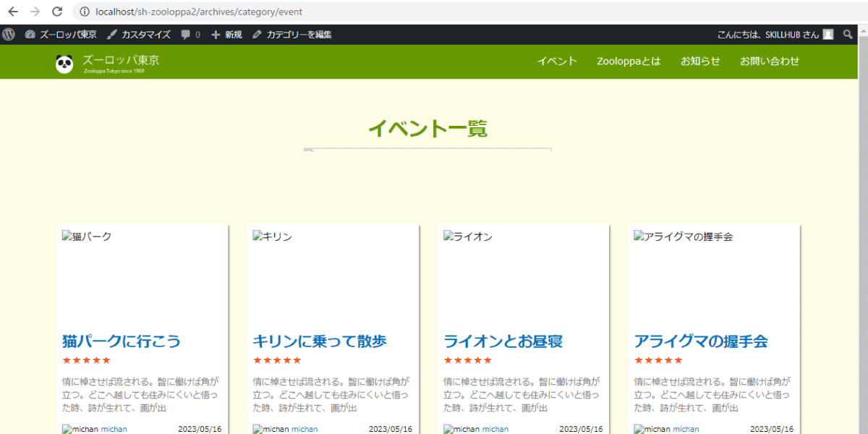Click the SKILLHUB avatar image
Image resolution: width=868 pixels, height=434 pixels.
click(x=827, y=34)
